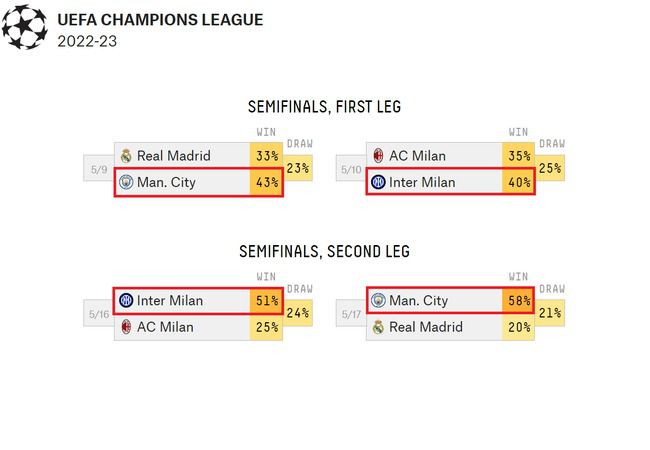Click Man. City's 58% win probability cell
This screenshot has width=650, height=450.
(x=518, y=301)
